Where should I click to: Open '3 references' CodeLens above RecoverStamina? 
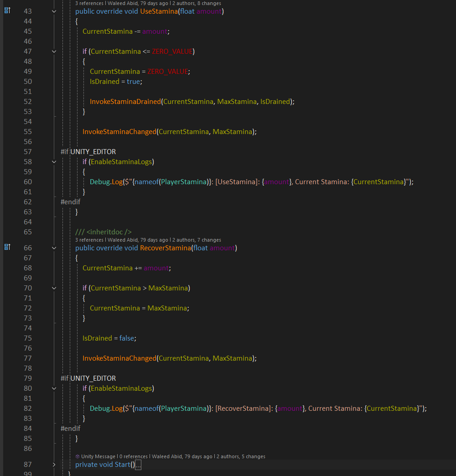[90, 240]
